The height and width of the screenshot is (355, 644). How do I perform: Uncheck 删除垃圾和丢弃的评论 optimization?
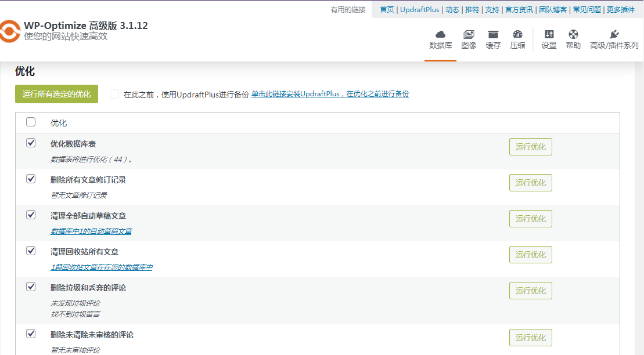tap(31, 287)
